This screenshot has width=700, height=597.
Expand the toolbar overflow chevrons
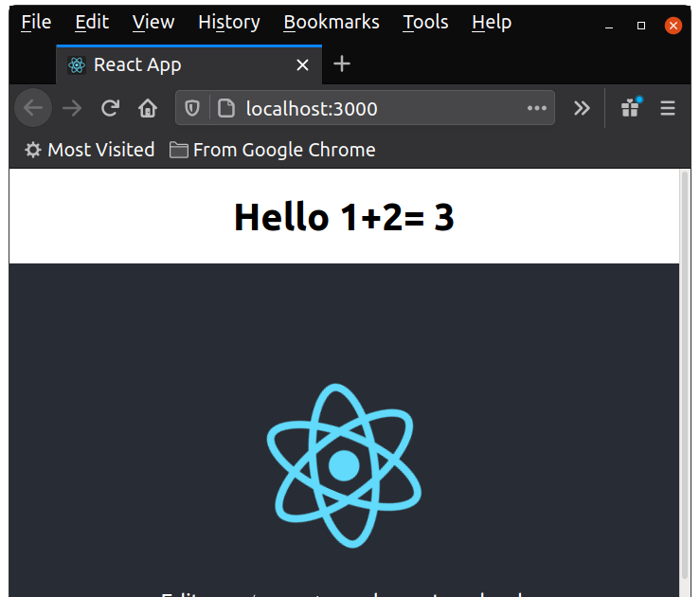click(582, 108)
